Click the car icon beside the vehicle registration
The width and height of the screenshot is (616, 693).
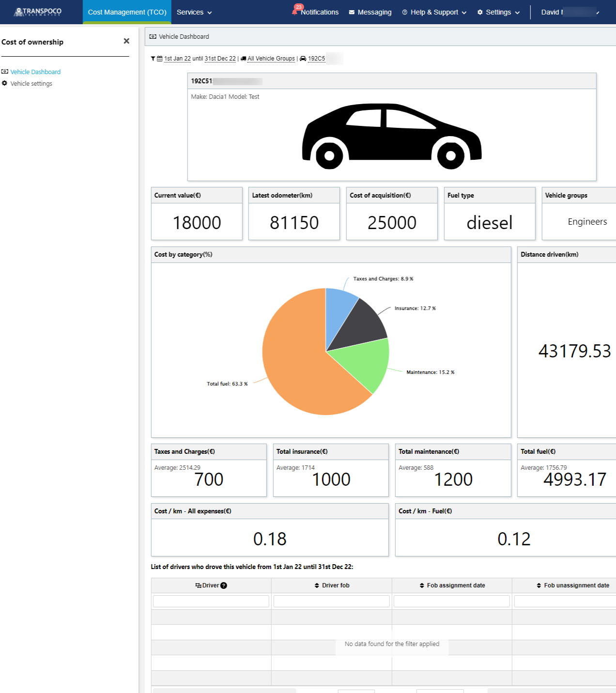click(x=303, y=59)
